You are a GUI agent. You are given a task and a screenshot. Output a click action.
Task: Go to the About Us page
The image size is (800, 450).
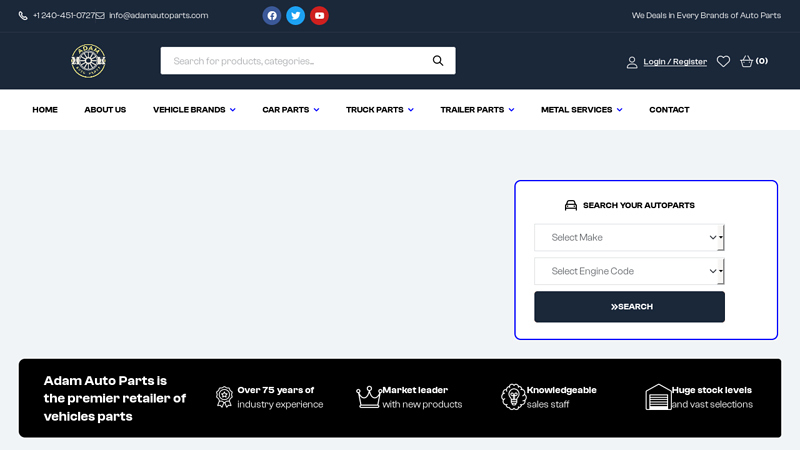point(105,110)
